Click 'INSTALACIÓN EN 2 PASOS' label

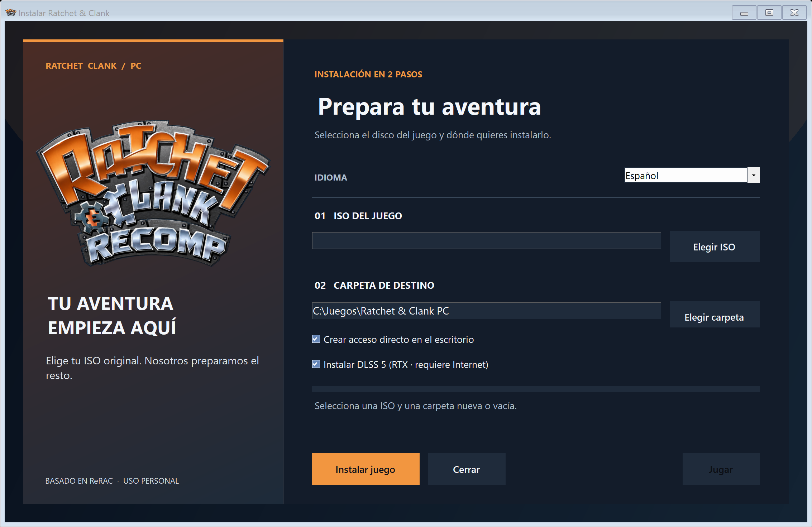coord(368,75)
